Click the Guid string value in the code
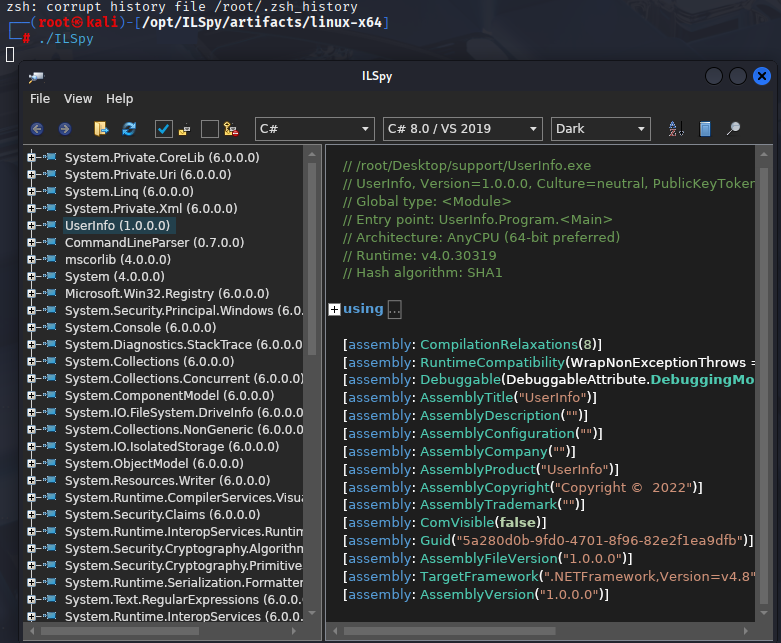Viewport: 781px width, 643px height. (599, 540)
